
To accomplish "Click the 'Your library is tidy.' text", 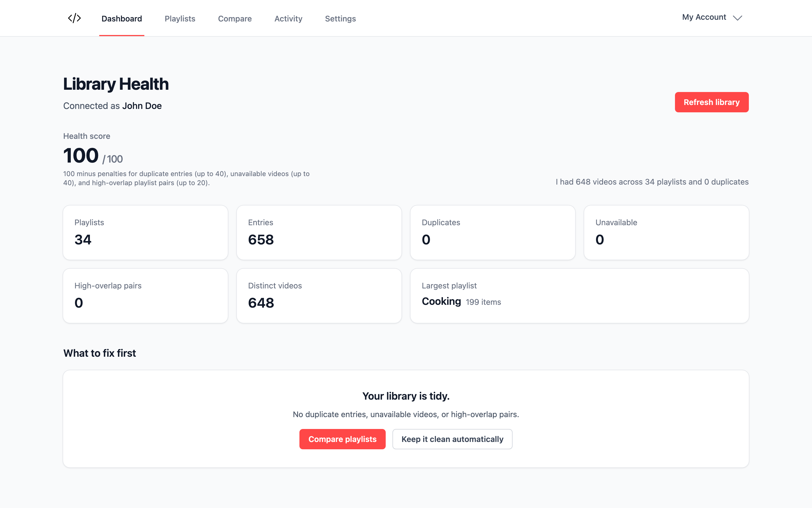I will 406,396.
